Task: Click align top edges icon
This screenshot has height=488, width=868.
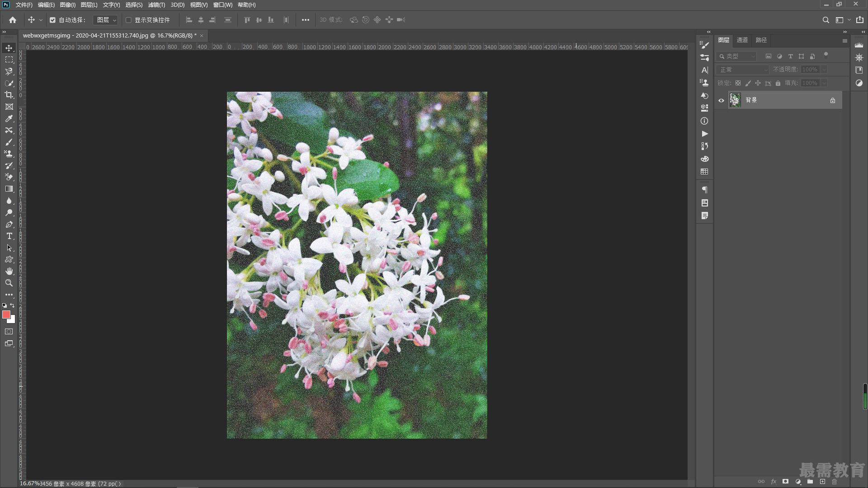Action: point(247,20)
